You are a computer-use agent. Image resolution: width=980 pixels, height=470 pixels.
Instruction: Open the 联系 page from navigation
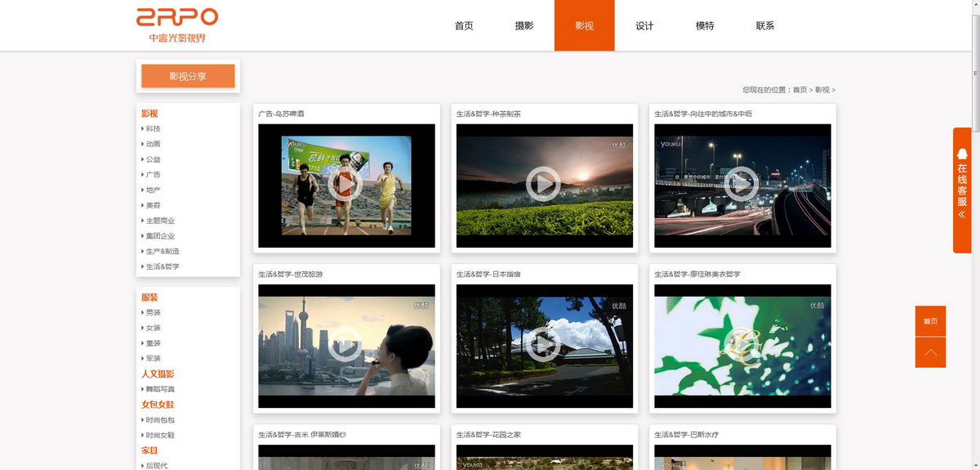click(x=765, y=26)
